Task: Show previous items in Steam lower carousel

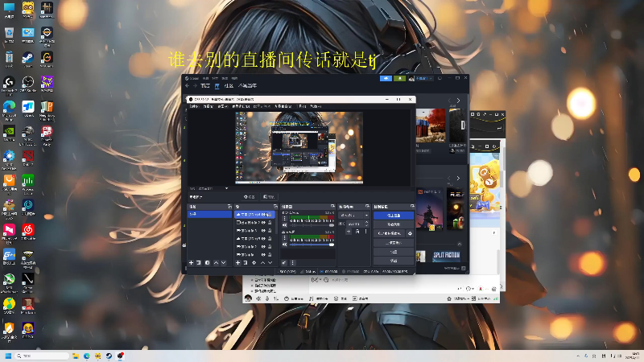Action: 449,179
